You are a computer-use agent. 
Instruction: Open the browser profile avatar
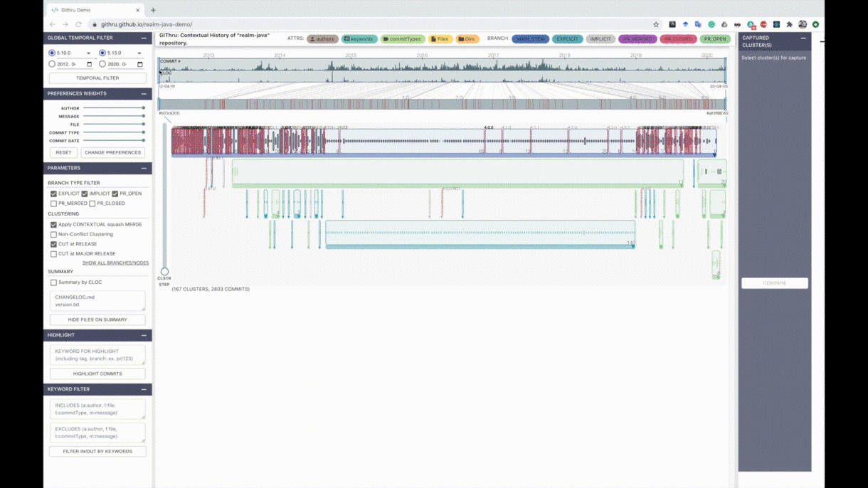click(x=803, y=24)
